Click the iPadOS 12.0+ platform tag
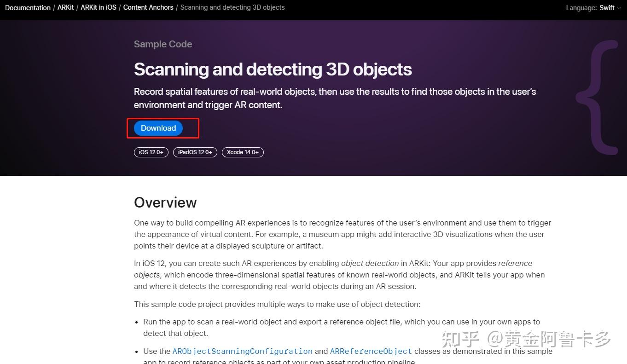The height and width of the screenshot is (364, 627). pos(195,152)
